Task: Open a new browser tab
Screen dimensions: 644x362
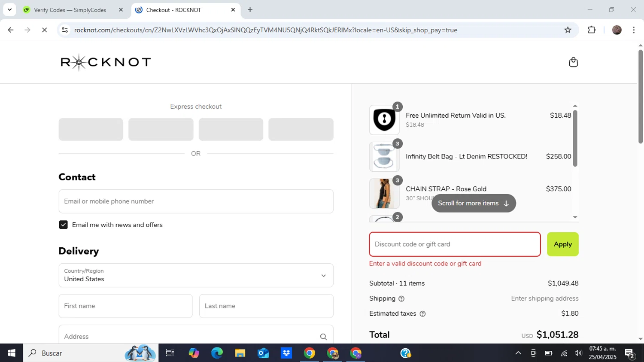Action: click(x=250, y=9)
